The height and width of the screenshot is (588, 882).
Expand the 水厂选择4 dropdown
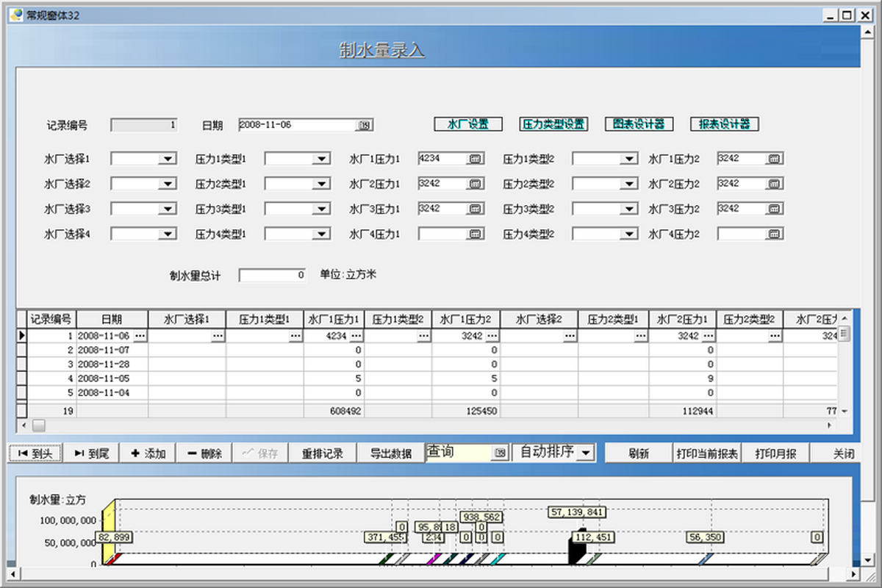168,234
